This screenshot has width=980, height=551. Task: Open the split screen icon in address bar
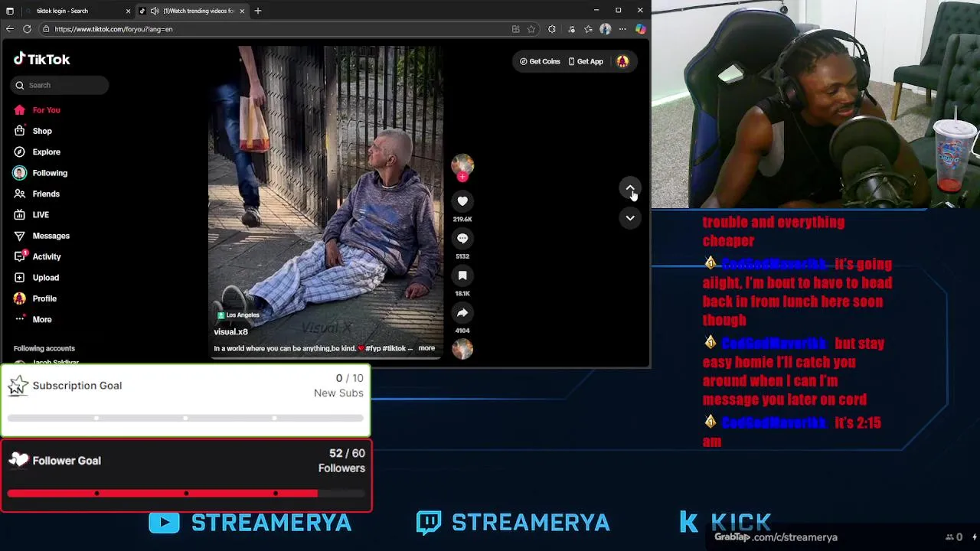coord(515,29)
